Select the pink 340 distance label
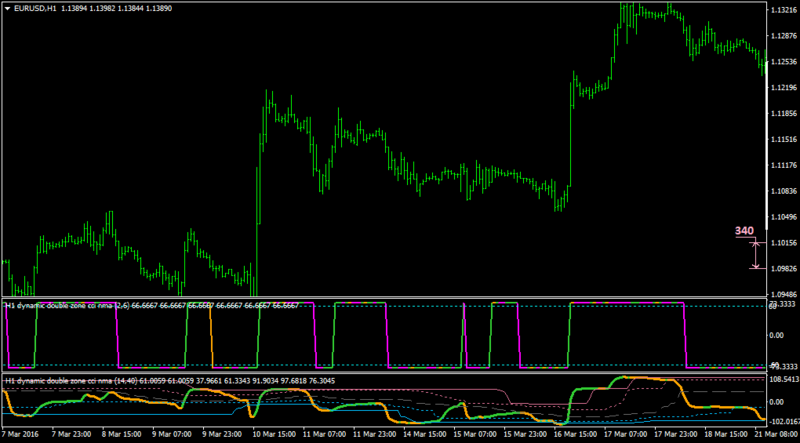The width and height of the screenshot is (800, 443). click(x=744, y=231)
